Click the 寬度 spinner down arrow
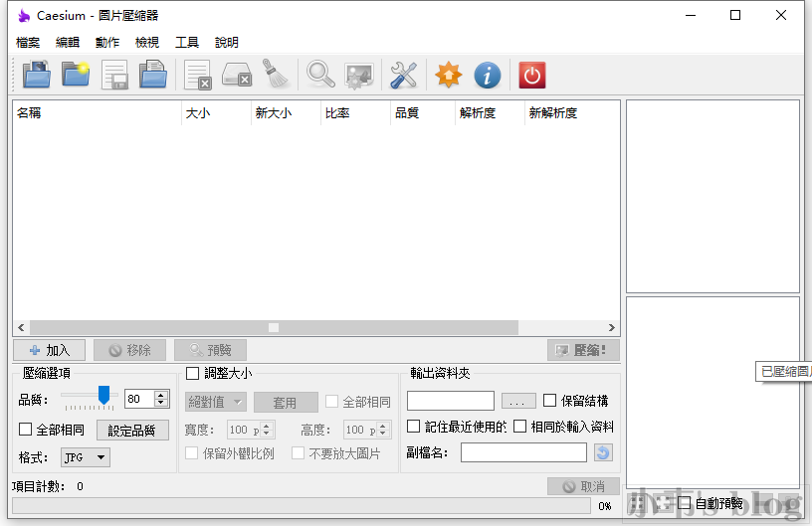Image resolution: width=812 pixels, height=526 pixels. coord(266,434)
